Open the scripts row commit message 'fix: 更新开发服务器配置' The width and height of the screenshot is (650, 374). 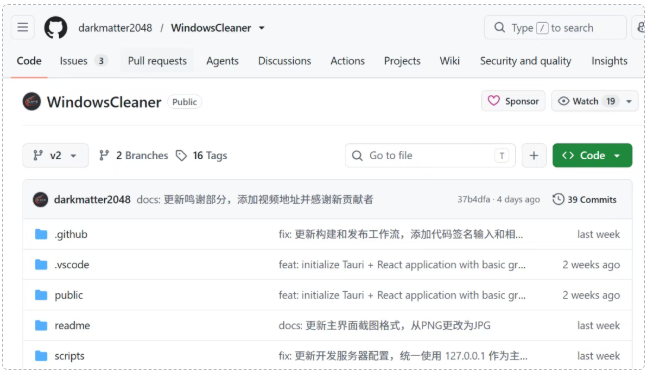pyautogui.click(x=403, y=356)
